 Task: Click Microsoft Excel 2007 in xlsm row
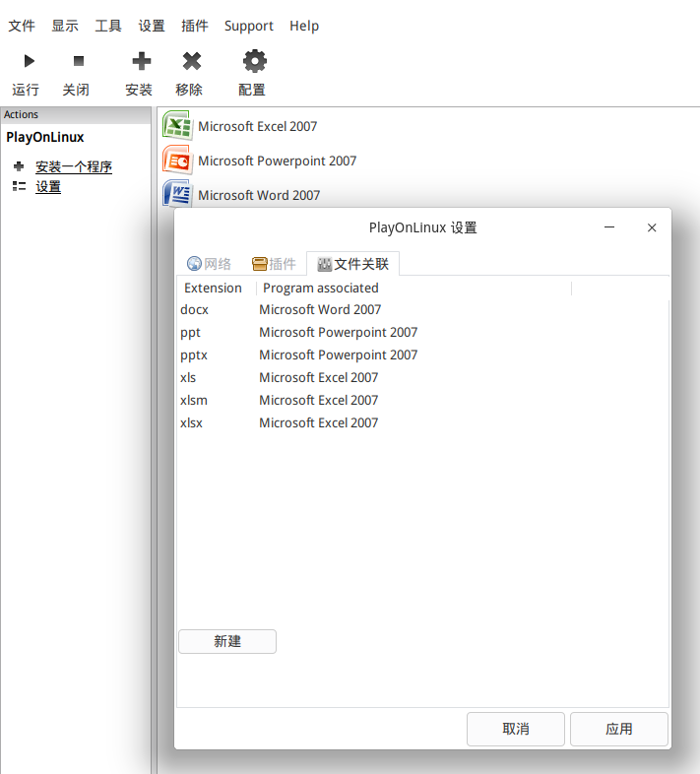click(x=318, y=401)
